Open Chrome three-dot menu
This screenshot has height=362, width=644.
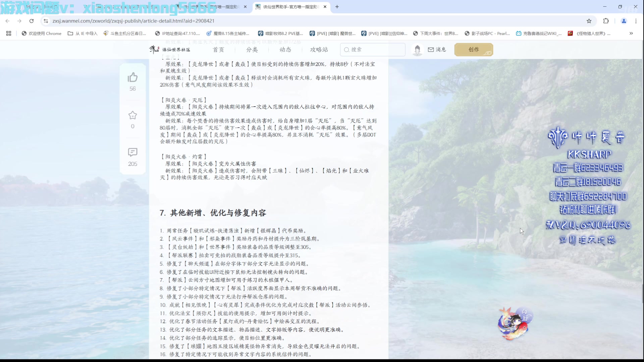636,21
